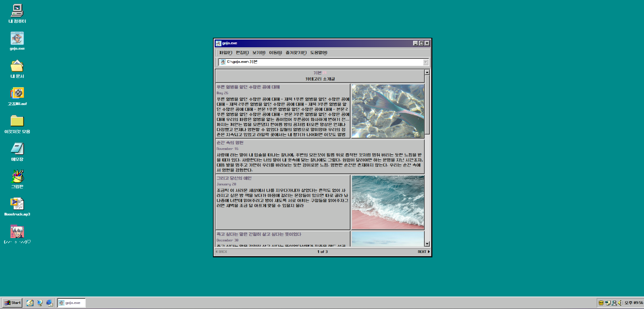The image size is (644, 309).
Task: Click the fish in water thumbnail
Action: [x=388, y=111]
